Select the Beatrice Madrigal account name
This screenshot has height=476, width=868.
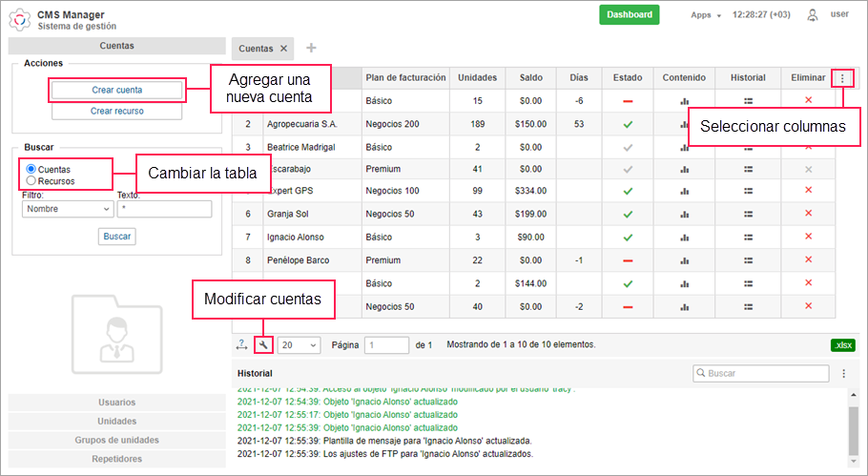pos(301,148)
